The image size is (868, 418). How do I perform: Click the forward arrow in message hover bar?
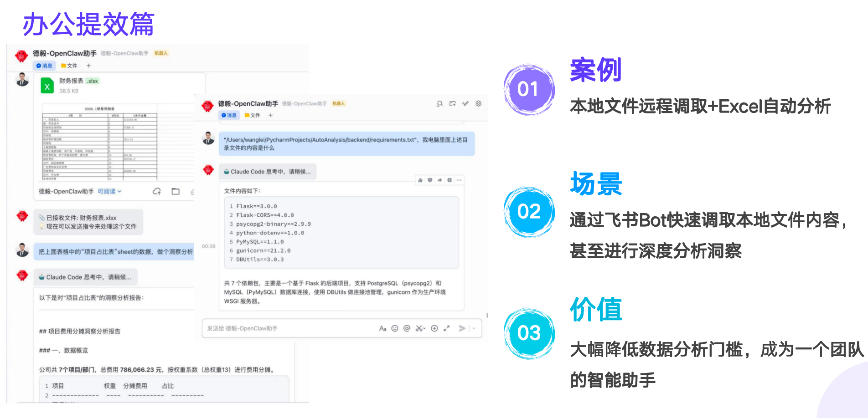439,180
